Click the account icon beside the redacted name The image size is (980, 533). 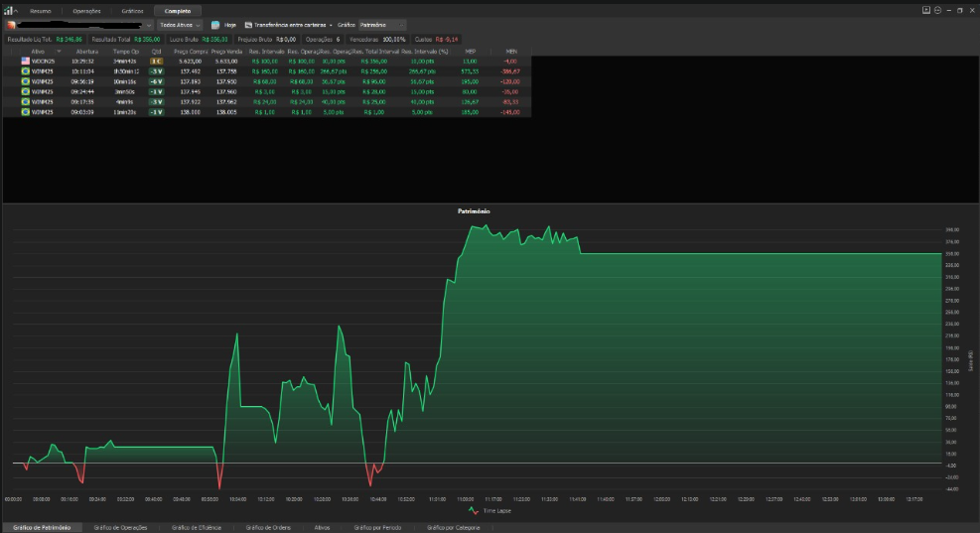click(x=10, y=24)
